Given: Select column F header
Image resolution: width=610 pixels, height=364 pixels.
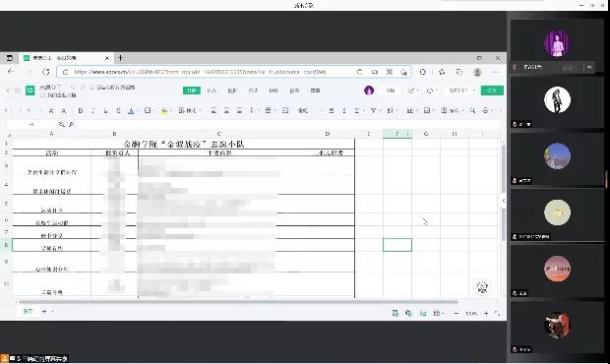Looking at the screenshot, I should point(397,134).
